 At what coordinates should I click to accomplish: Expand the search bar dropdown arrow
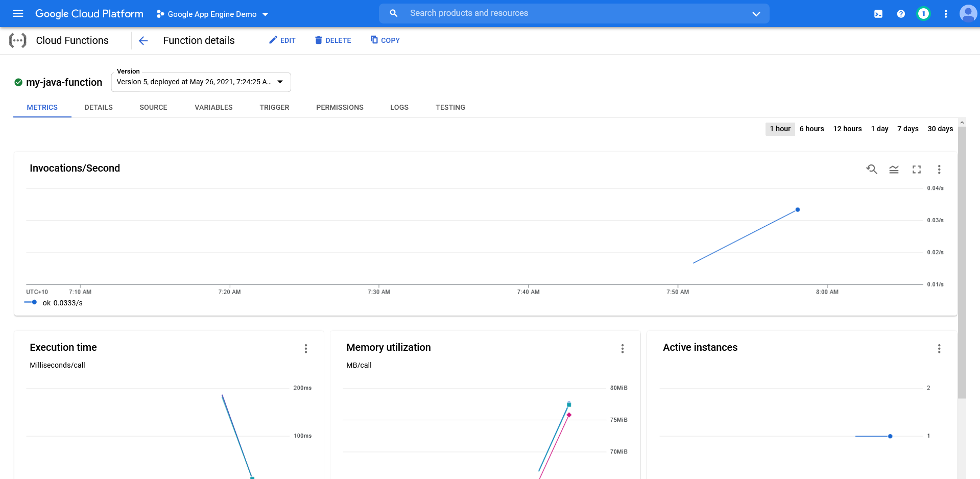point(756,14)
